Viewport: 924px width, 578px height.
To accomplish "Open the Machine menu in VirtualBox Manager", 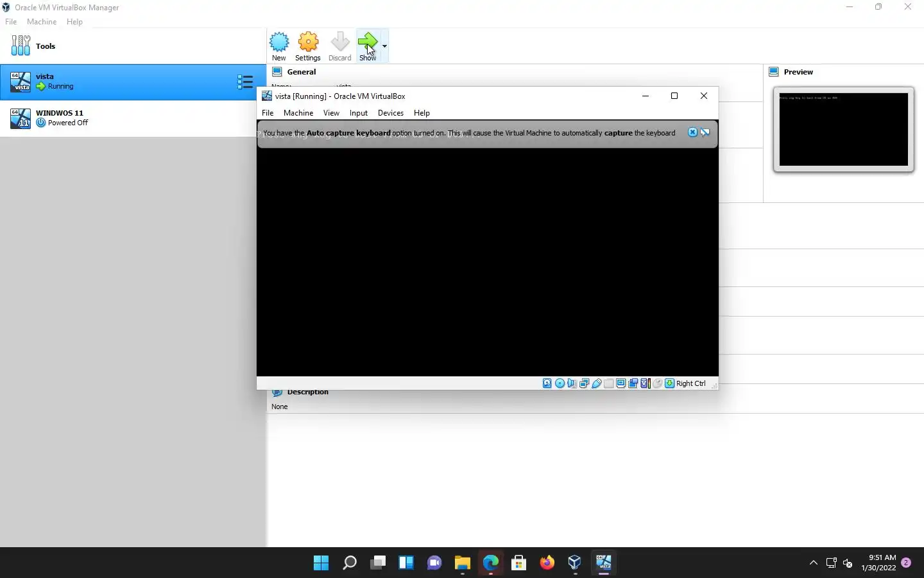I will click(x=42, y=22).
